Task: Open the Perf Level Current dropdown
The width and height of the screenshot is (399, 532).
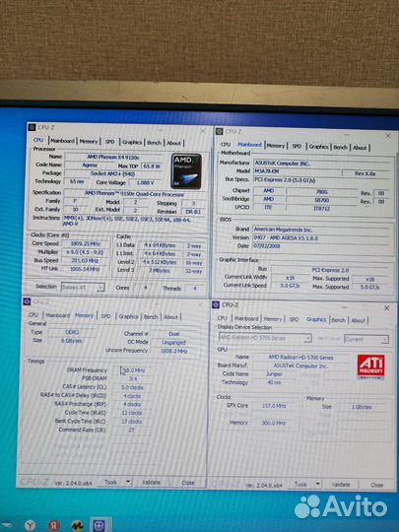Action: 366,339
